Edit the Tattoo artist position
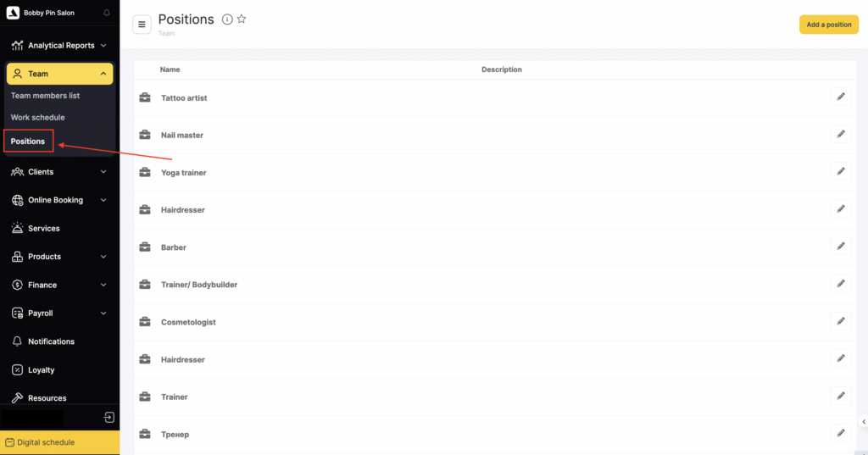Screen dimensions: 868x455 [841, 97]
